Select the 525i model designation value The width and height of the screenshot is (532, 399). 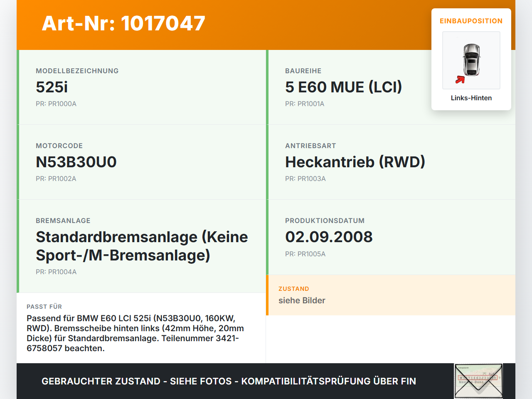pos(52,87)
